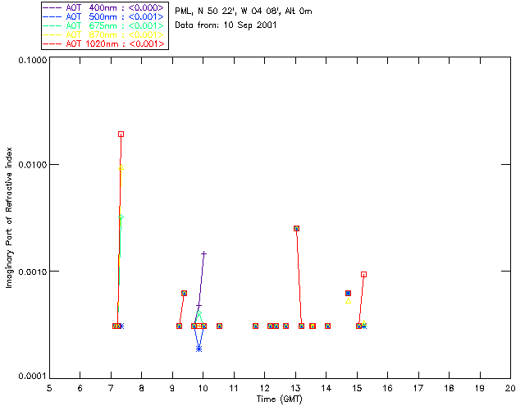Select the yellow triangle marker near 0.0100
The height and width of the screenshot is (420, 525).
[121, 167]
